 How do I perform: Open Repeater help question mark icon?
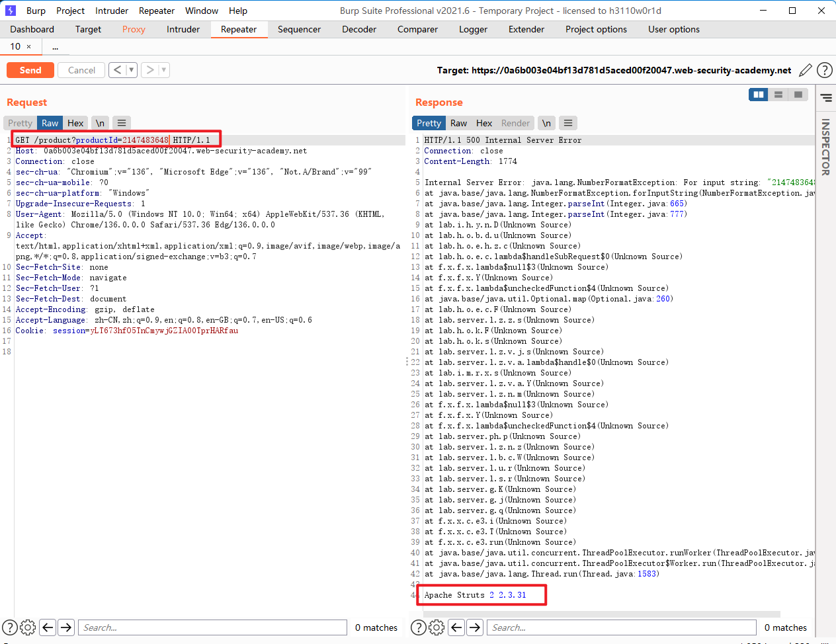pyautogui.click(x=824, y=70)
